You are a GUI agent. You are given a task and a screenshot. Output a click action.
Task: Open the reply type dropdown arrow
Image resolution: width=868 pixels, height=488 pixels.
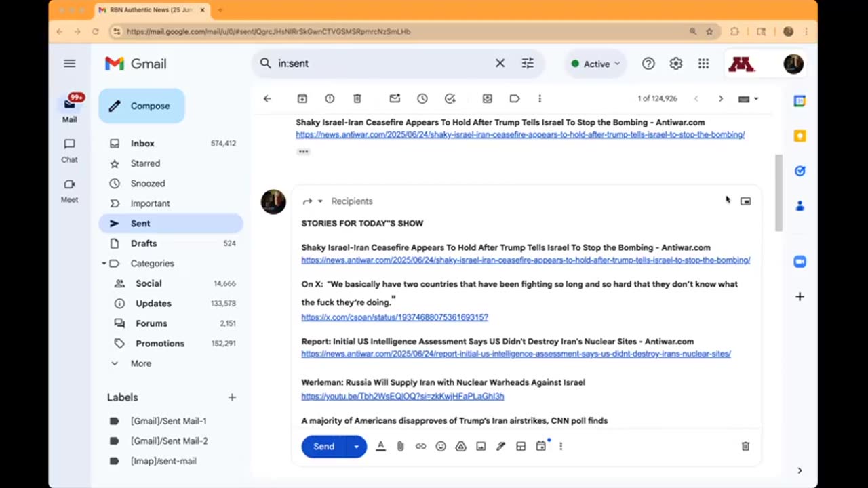320,201
